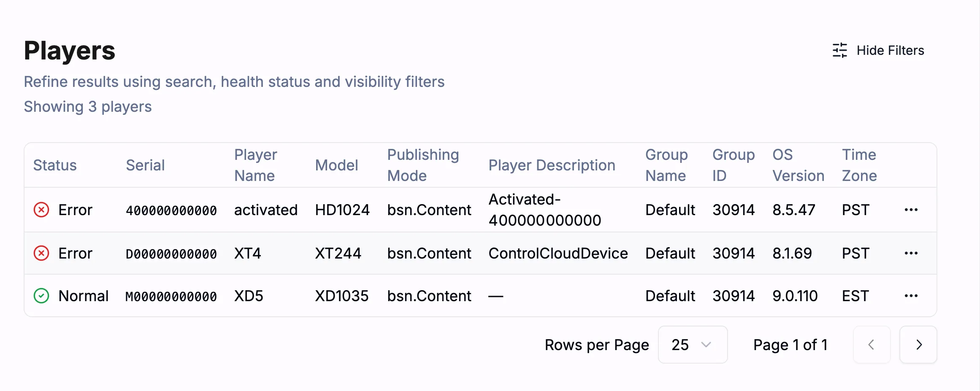The width and height of the screenshot is (980, 391).
Task: Click the error status icon for serial D00000000000
Action: tap(41, 253)
